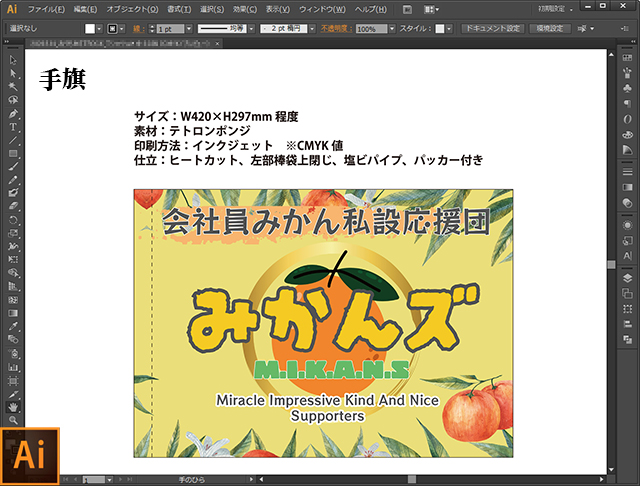Select the Direct Selection tool
The height and width of the screenshot is (486, 640).
(x=13, y=73)
